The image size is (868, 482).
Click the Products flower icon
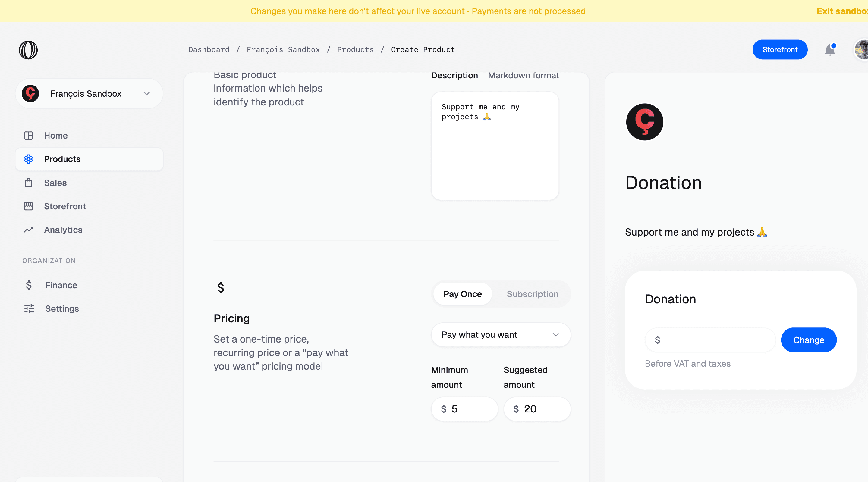click(29, 159)
